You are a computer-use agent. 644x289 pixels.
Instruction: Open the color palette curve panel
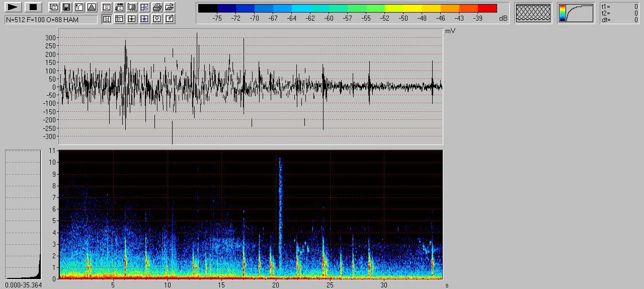tap(576, 13)
